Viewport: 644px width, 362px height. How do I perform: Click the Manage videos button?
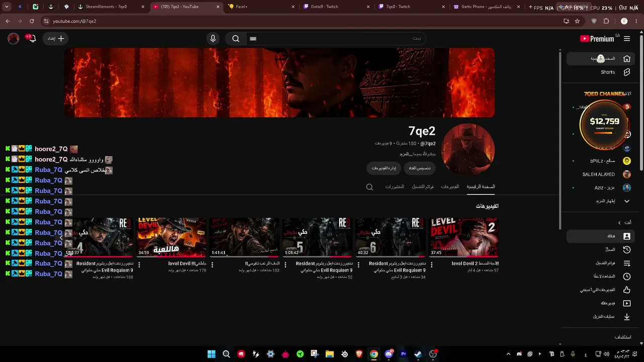pyautogui.click(x=384, y=168)
